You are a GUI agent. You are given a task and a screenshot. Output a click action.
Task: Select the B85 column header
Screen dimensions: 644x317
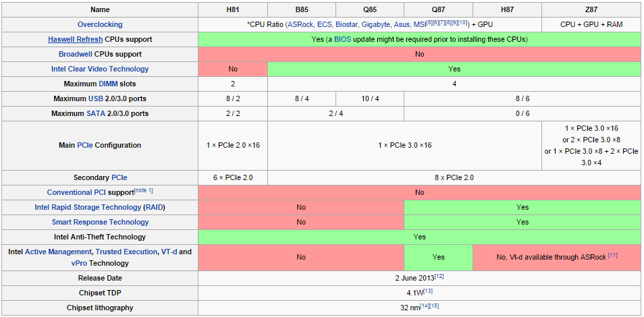click(302, 9)
